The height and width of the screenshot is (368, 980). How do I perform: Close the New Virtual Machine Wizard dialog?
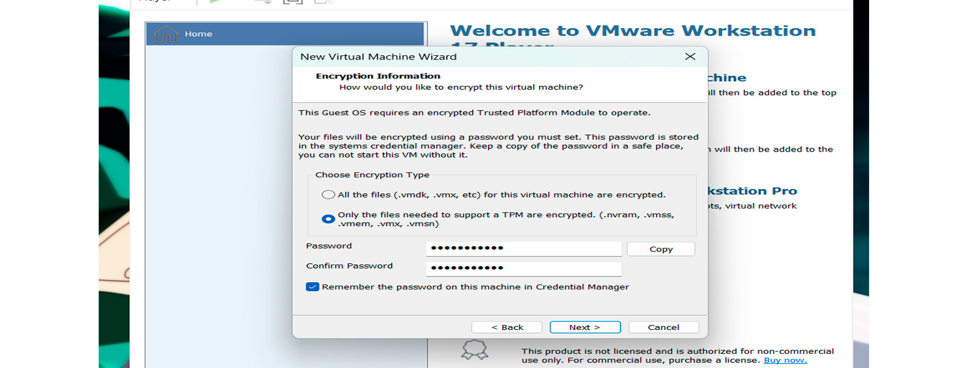[690, 56]
